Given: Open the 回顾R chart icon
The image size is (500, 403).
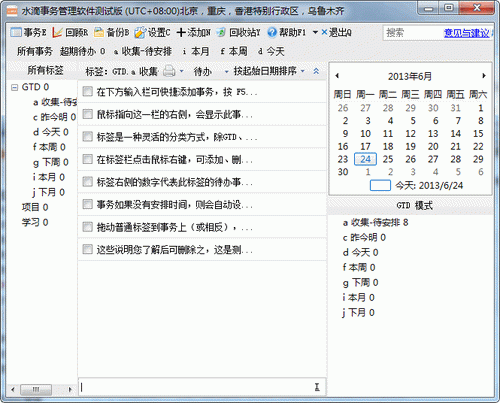Looking at the screenshot, I should [x=57, y=32].
